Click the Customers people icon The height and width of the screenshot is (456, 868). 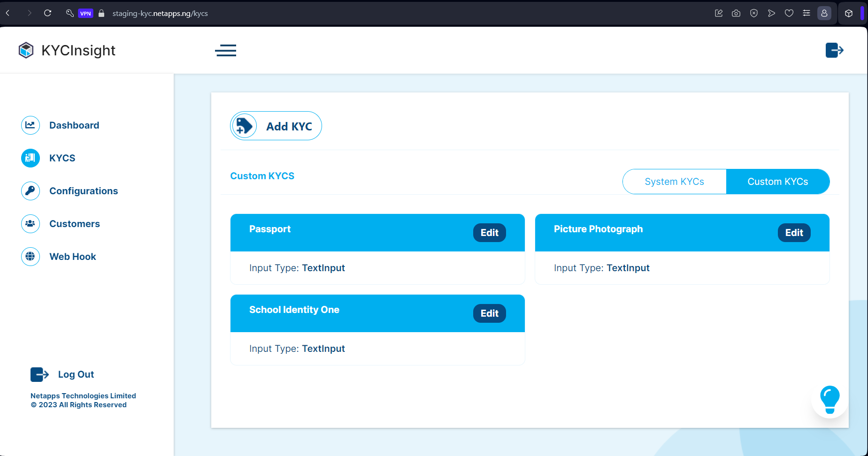coord(31,224)
